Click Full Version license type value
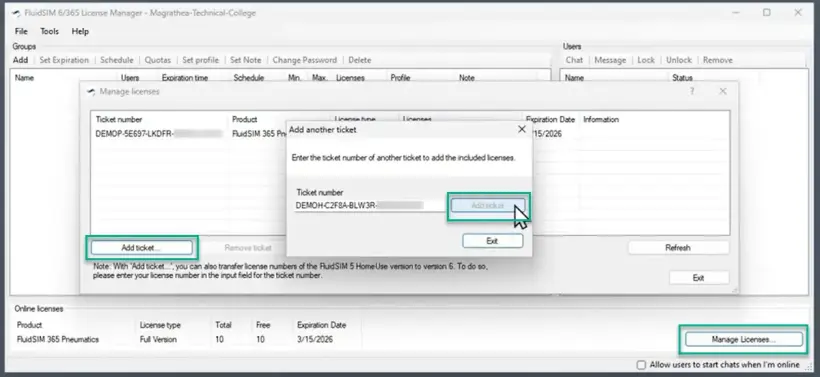This screenshot has width=820, height=377. [158, 339]
